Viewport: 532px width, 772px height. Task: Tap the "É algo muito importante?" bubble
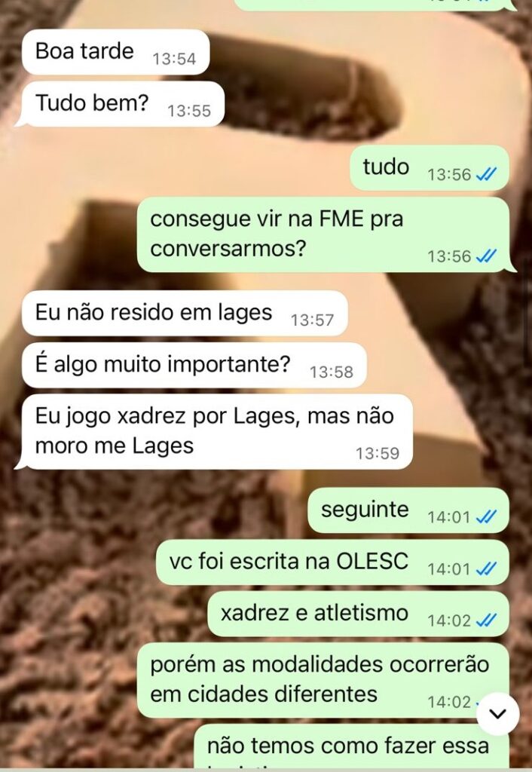tap(194, 366)
